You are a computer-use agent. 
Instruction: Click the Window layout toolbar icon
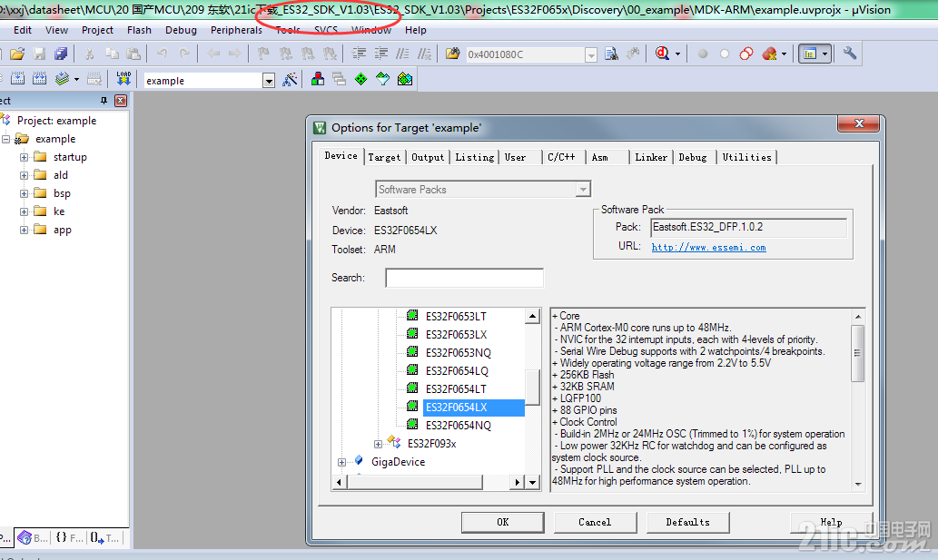point(810,54)
